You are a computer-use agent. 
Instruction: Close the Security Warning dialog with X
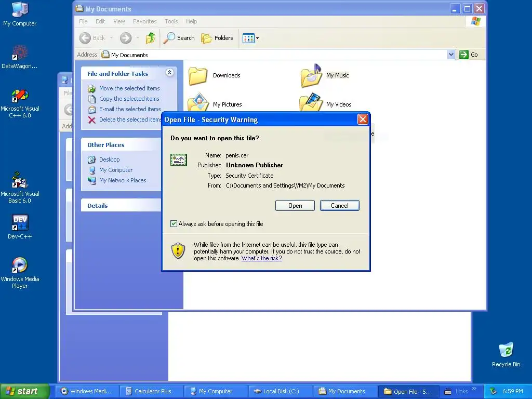tap(363, 119)
